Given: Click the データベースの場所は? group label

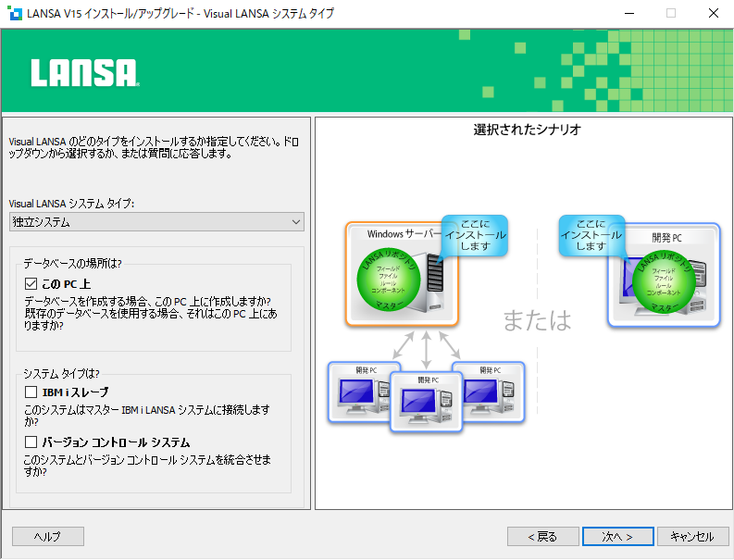Looking at the screenshot, I should 72,263.
